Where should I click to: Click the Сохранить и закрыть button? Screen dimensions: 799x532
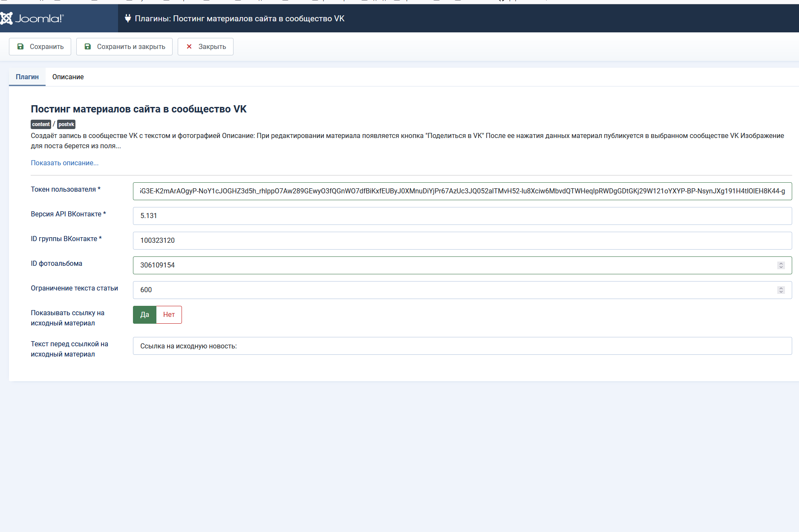[x=124, y=46]
